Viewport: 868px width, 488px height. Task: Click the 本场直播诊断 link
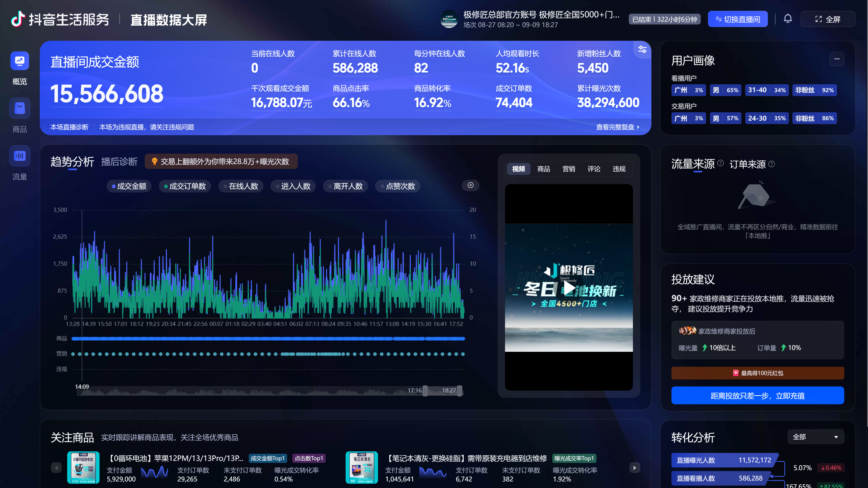69,127
